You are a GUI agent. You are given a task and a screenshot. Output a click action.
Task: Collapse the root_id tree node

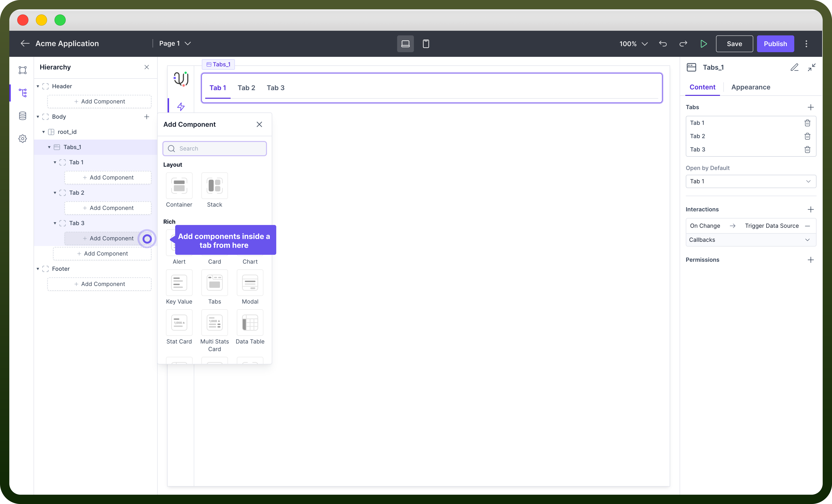(x=44, y=132)
